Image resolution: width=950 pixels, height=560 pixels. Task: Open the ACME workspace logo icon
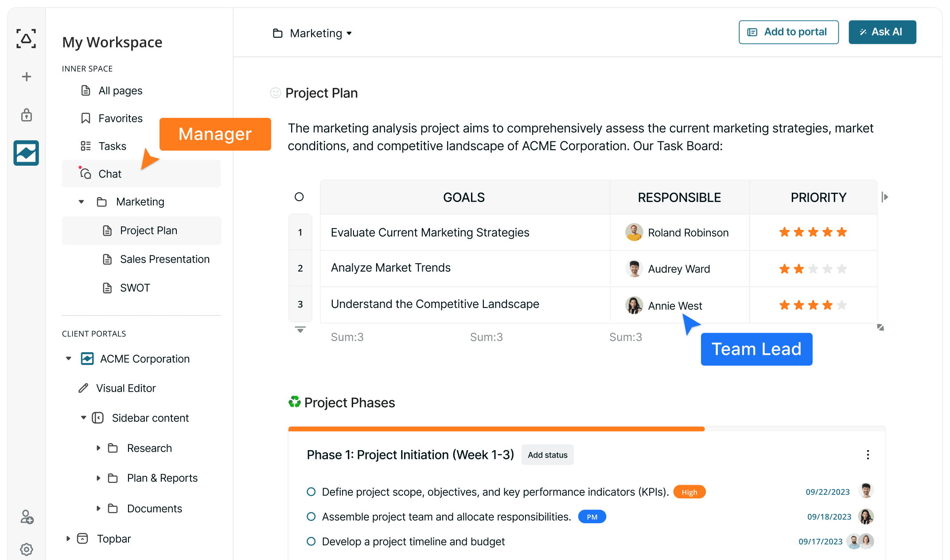pyautogui.click(x=26, y=153)
